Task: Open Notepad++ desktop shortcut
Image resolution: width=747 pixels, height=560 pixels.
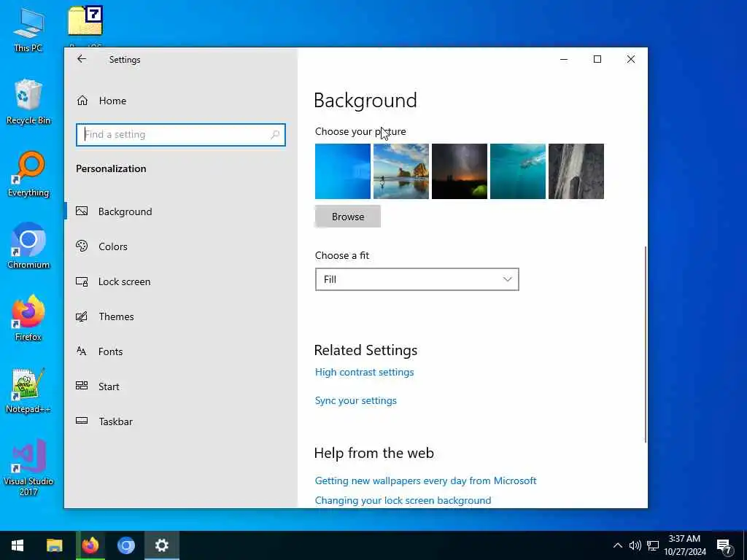Action: pyautogui.click(x=28, y=391)
